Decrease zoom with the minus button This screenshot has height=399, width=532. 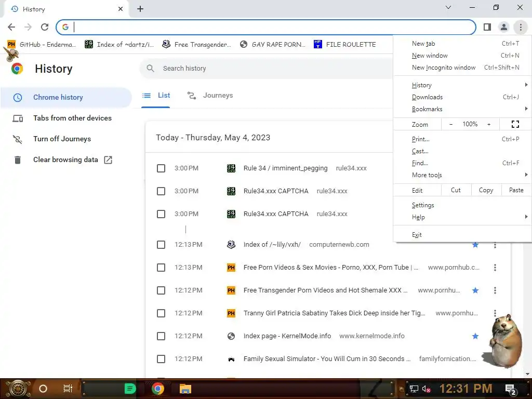[x=450, y=124]
